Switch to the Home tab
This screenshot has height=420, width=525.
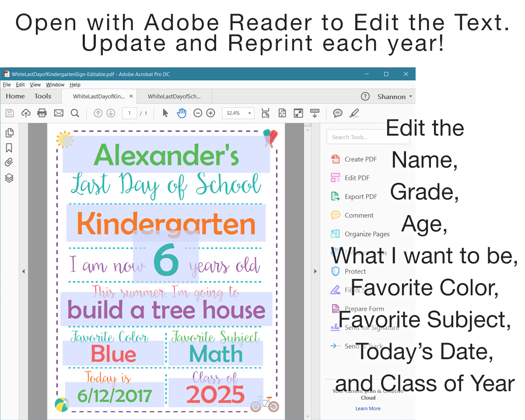coord(15,96)
